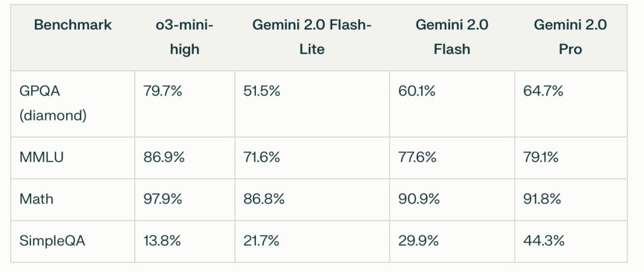Screen dimensions: 644x272
Task: Select the 86.9% MMLU score
Action: 164,157
